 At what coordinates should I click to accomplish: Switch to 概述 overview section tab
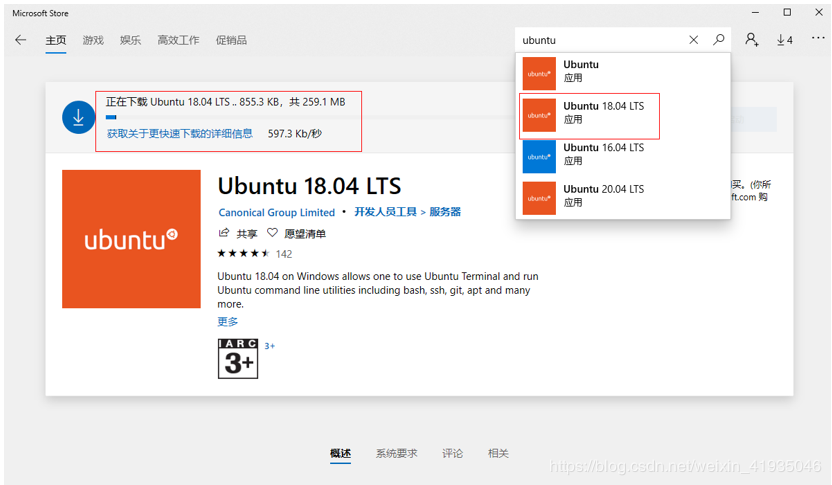pyautogui.click(x=340, y=453)
